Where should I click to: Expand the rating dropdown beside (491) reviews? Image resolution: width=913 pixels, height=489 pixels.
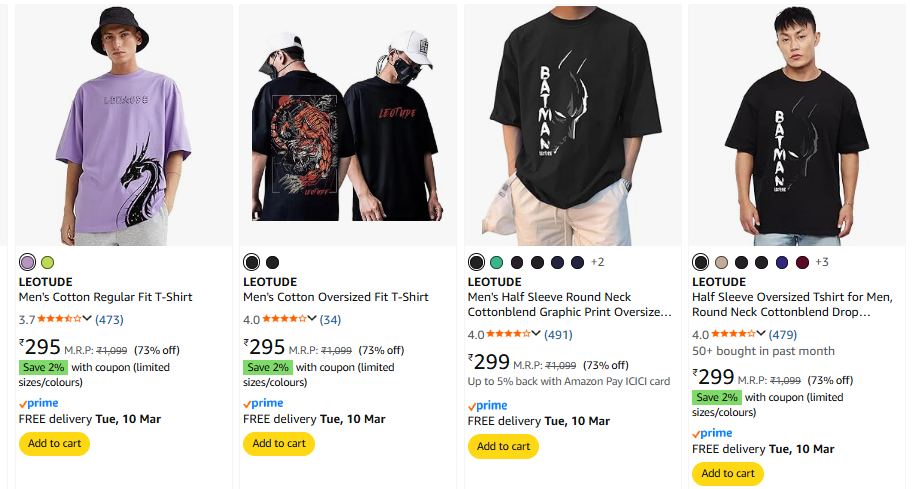pyautogui.click(x=537, y=334)
